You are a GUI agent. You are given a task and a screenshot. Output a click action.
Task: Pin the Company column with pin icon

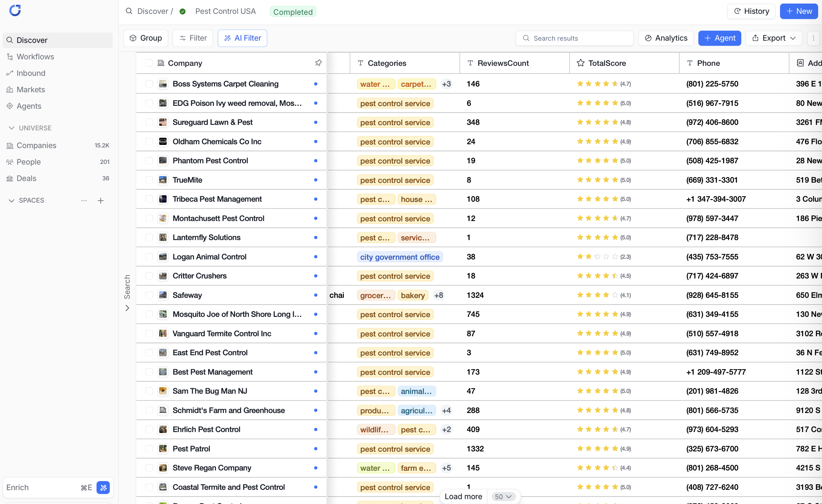318,63
